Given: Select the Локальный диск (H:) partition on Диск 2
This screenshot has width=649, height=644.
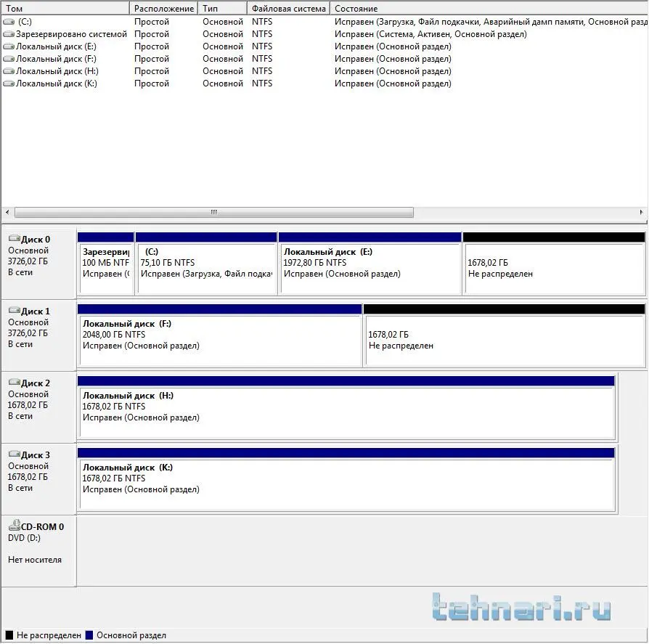Looking at the screenshot, I should (346, 408).
